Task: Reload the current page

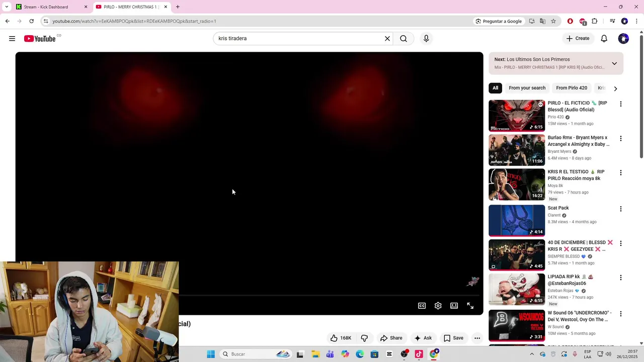Action: (x=31, y=21)
